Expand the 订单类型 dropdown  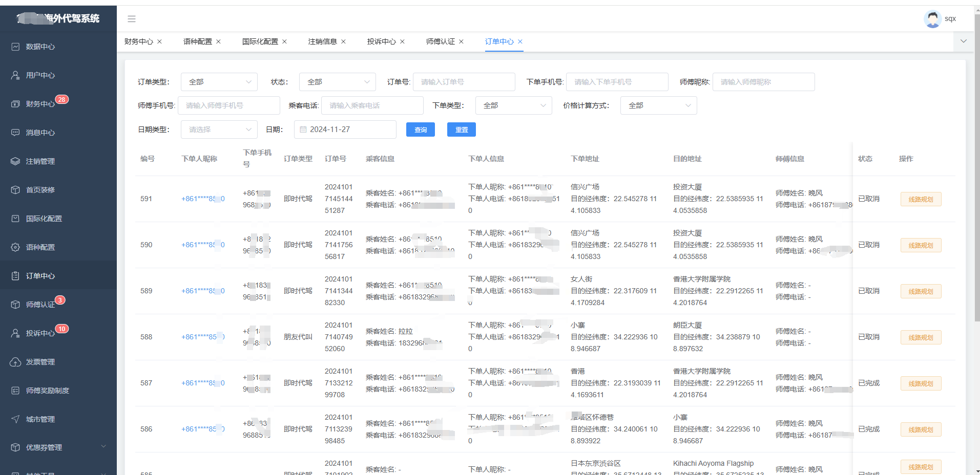pyautogui.click(x=219, y=81)
